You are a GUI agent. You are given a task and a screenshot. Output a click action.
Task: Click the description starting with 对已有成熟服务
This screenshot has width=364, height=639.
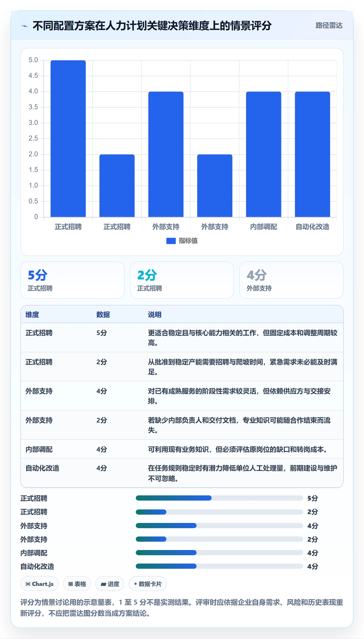(x=239, y=396)
